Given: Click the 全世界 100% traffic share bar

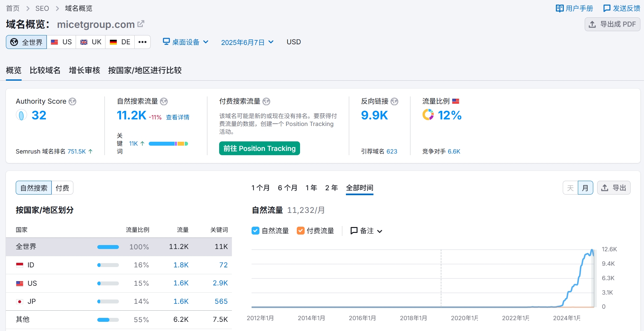Looking at the screenshot, I should [108, 247].
